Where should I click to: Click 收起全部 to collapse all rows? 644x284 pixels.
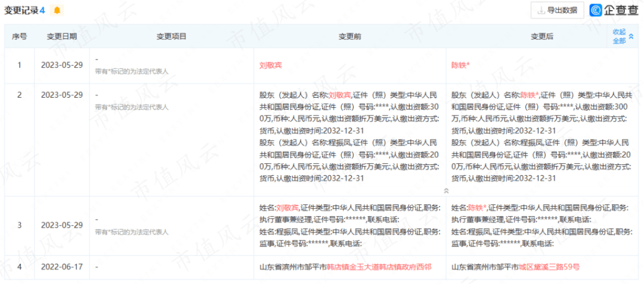click(619, 36)
